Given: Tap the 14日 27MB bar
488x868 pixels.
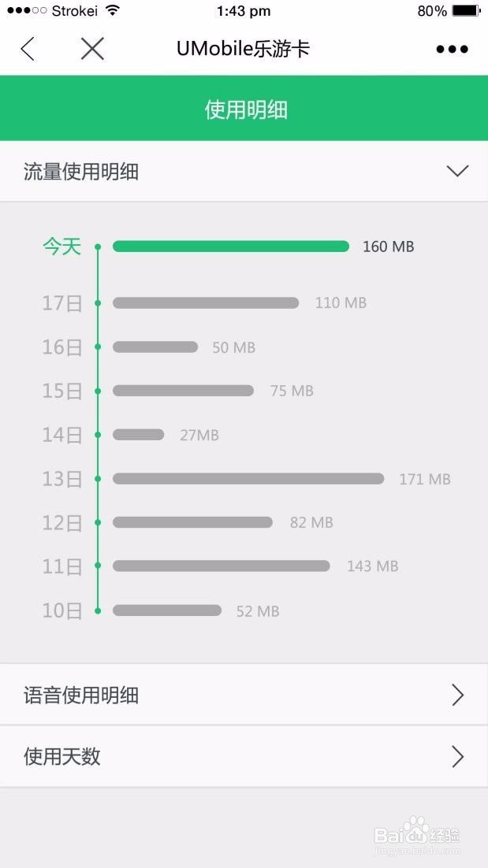Looking at the screenshot, I should pos(139,435).
